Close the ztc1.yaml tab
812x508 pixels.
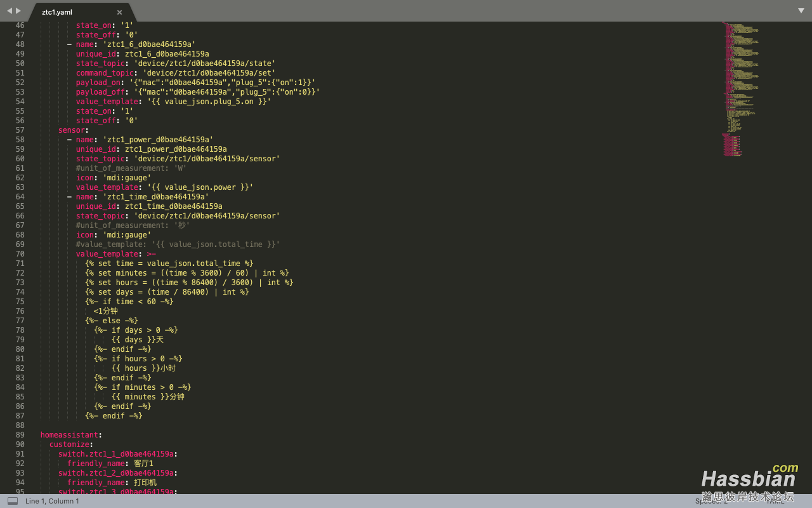click(x=119, y=12)
